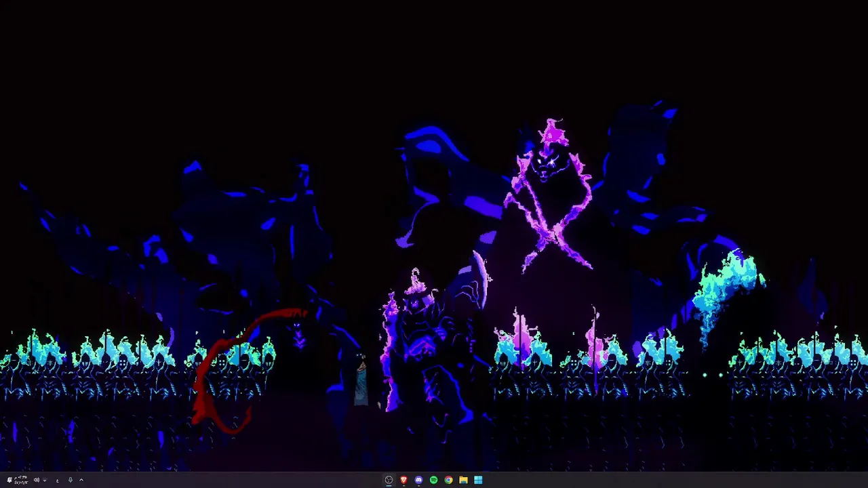Launch Spotify from the taskbar
868x488 pixels.
click(433, 480)
